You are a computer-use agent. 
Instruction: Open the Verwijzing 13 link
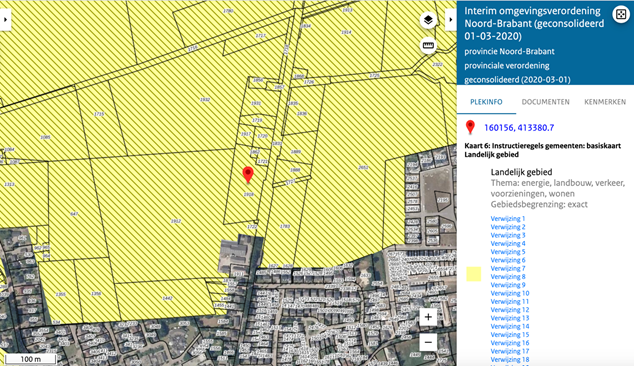[510, 318]
